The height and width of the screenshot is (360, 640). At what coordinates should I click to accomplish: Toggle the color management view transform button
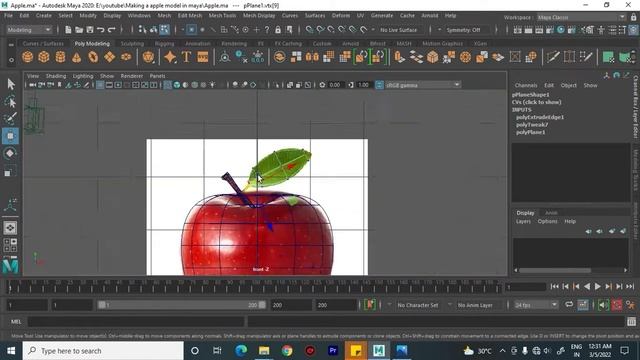pyautogui.click(x=379, y=85)
